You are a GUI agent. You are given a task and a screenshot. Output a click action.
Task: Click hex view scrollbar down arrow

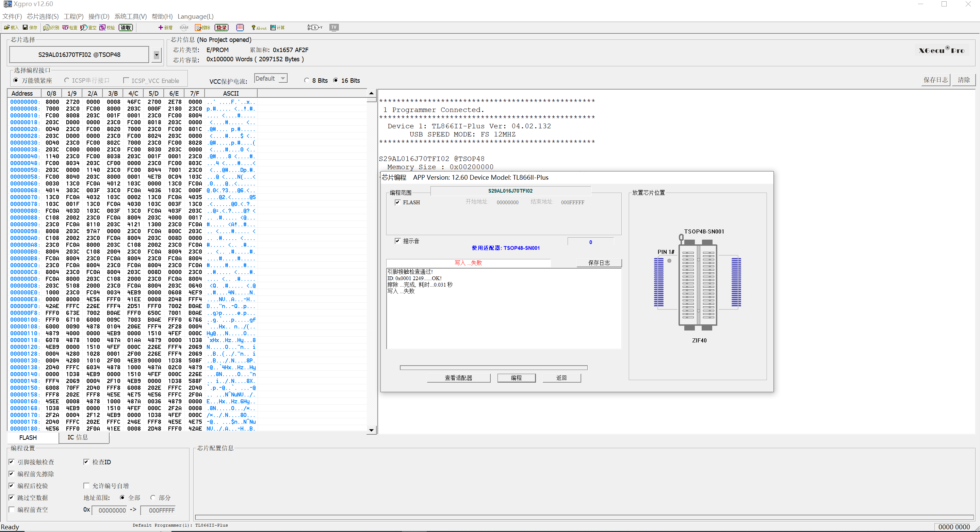point(371,430)
